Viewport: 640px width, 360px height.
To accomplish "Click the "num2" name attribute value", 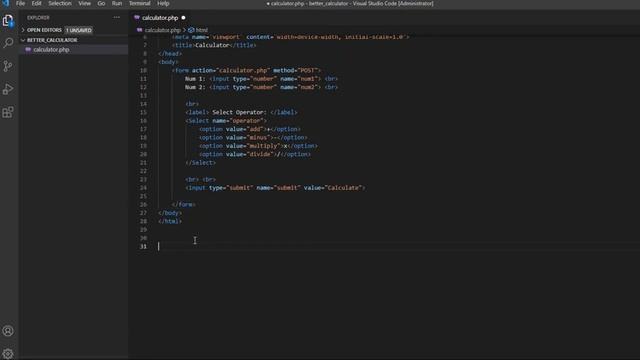I will point(308,87).
